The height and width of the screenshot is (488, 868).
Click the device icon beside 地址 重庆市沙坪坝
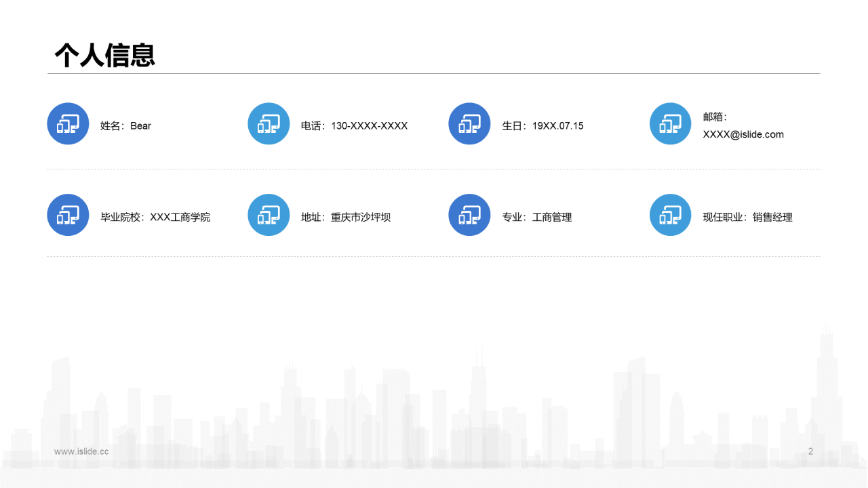269,215
